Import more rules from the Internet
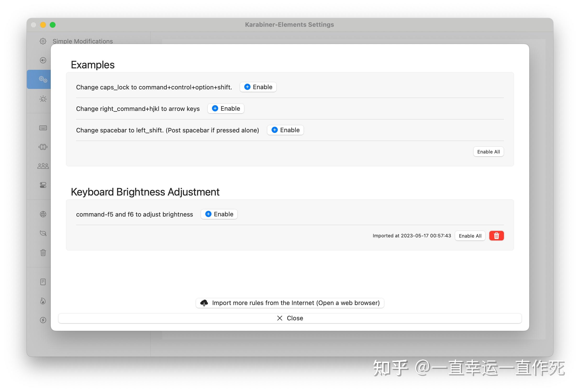580x392 pixels. (290, 303)
